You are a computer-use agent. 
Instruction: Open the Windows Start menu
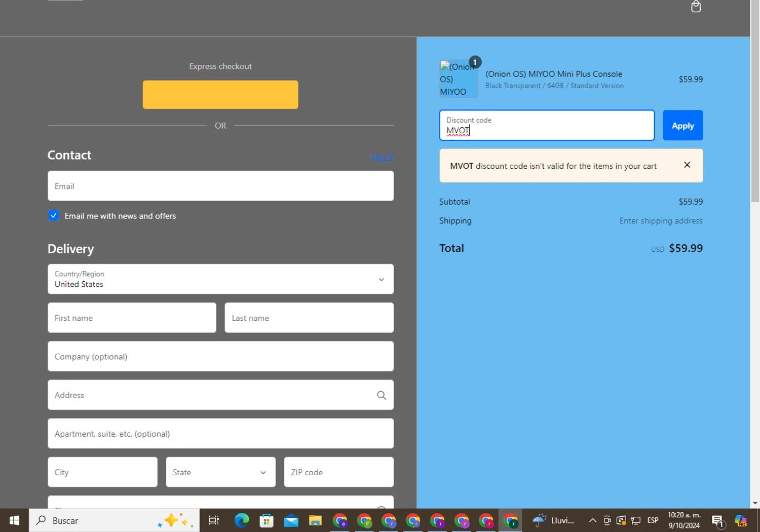pos(14,520)
